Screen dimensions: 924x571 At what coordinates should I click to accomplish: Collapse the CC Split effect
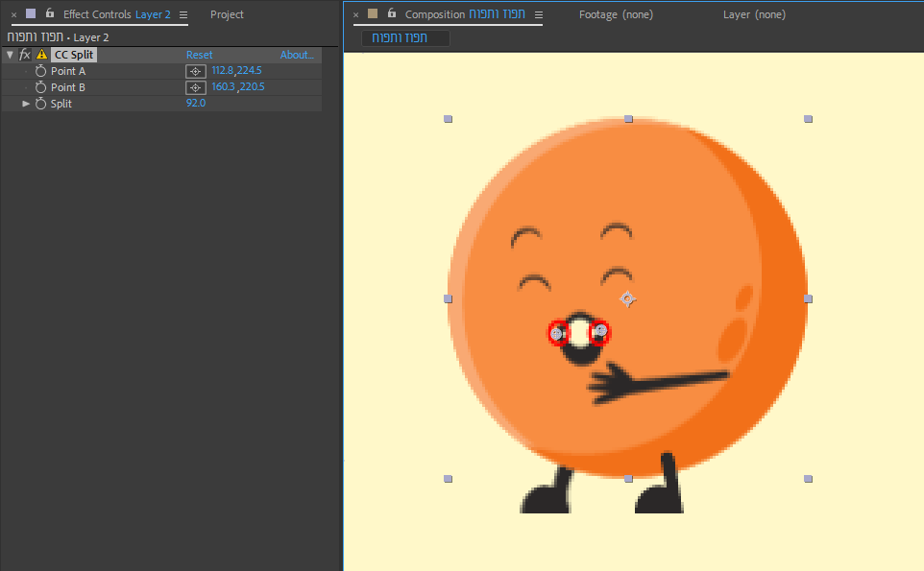click(10, 55)
